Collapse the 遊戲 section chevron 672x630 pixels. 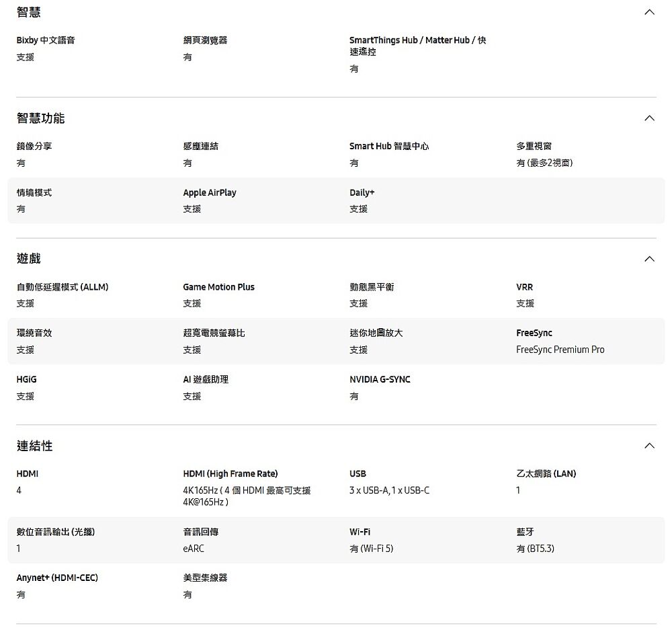[649, 259]
